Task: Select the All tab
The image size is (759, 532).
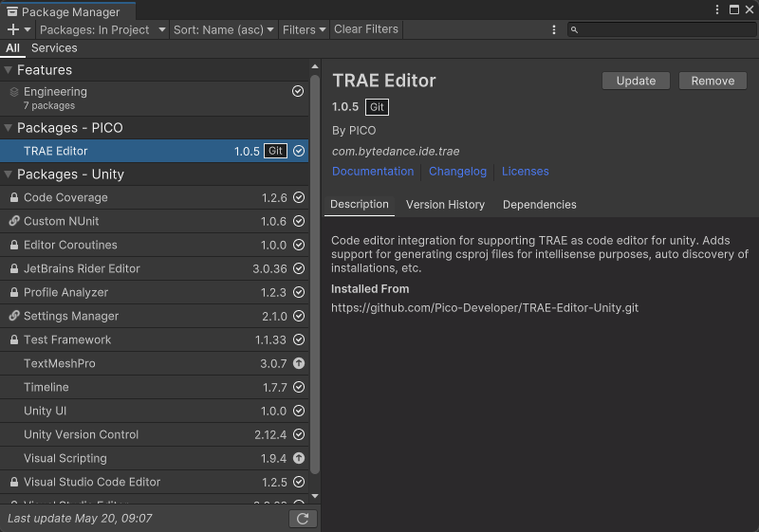Action: pyautogui.click(x=12, y=47)
